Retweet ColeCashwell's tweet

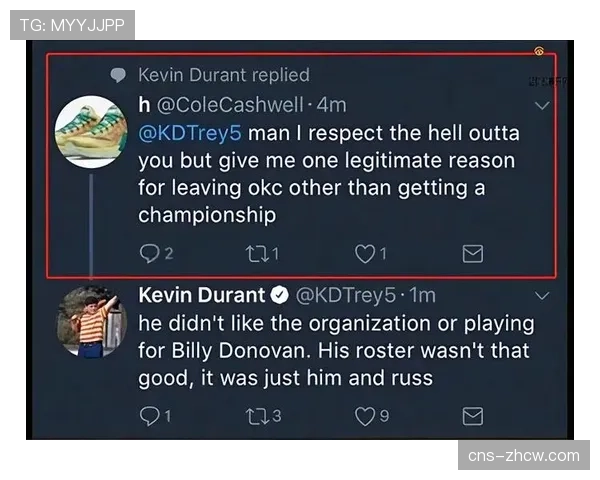pyautogui.click(x=254, y=254)
